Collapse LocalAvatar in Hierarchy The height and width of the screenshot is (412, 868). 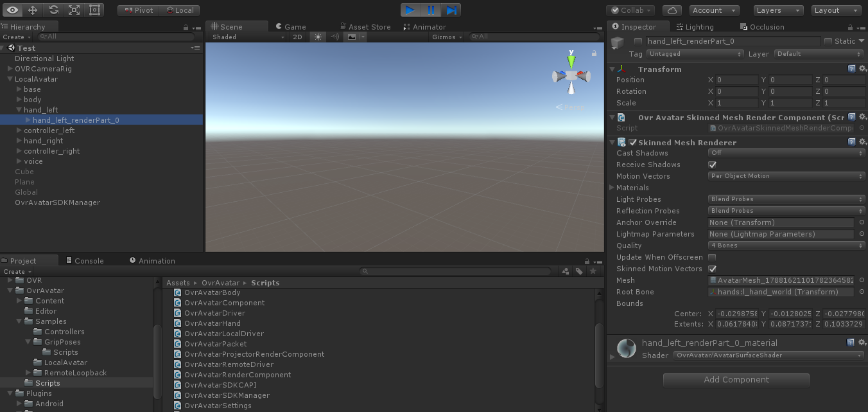click(x=10, y=79)
